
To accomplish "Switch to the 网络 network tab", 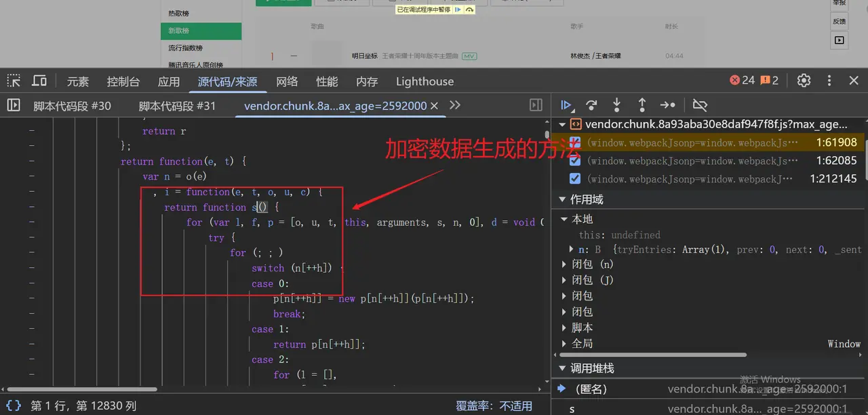I will pyautogui.click(x=287, y=81).
